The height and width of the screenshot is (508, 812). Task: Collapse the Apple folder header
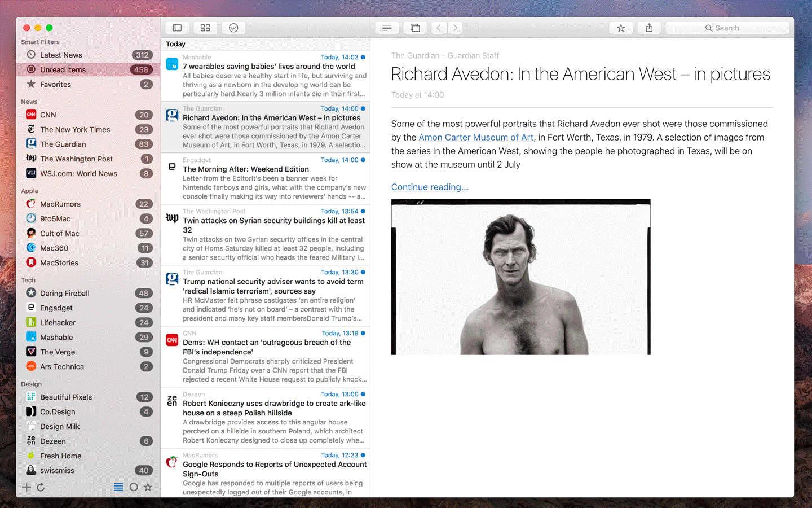click(x=30, y=191)
